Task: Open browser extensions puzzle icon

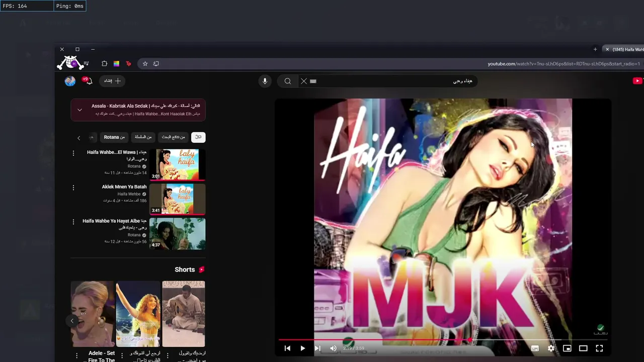Action: (104, 64)
